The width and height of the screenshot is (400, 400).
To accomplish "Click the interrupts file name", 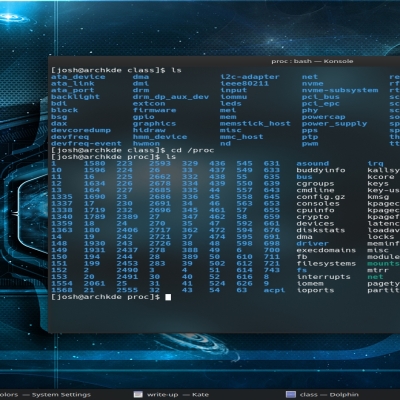I will tap(324, 277).
